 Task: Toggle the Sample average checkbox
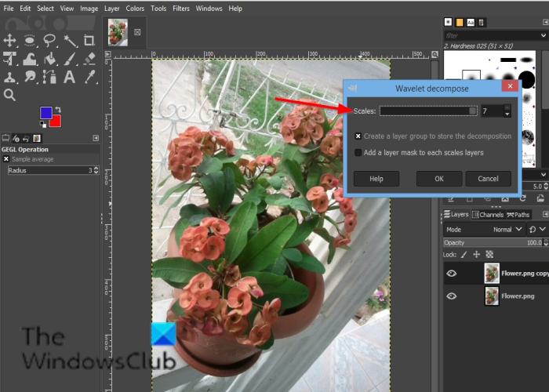[6, 159]
